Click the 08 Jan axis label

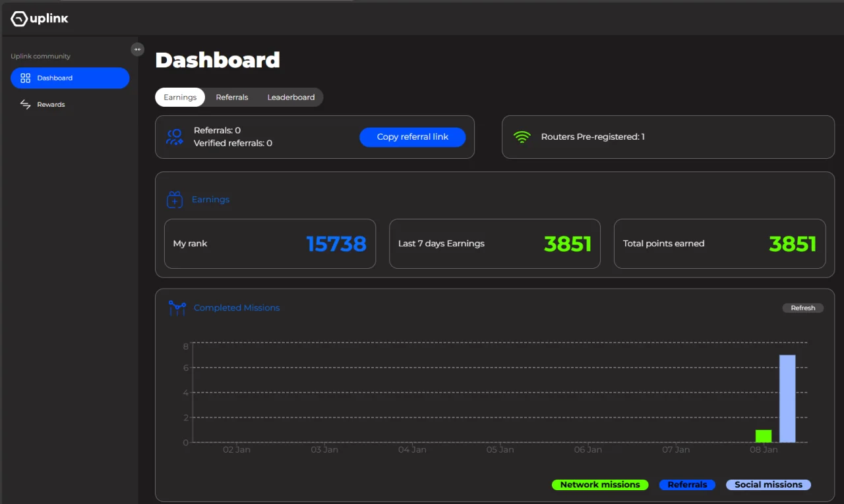tap(764, 449)
